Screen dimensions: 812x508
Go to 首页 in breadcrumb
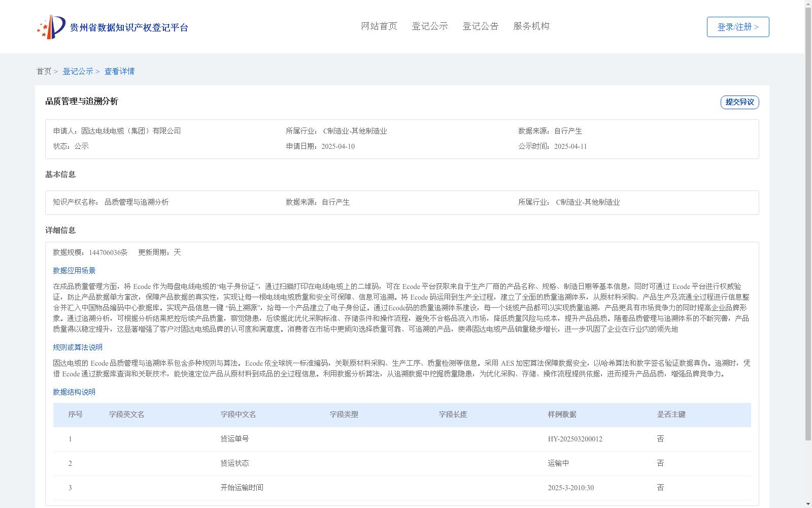[44, 72]
